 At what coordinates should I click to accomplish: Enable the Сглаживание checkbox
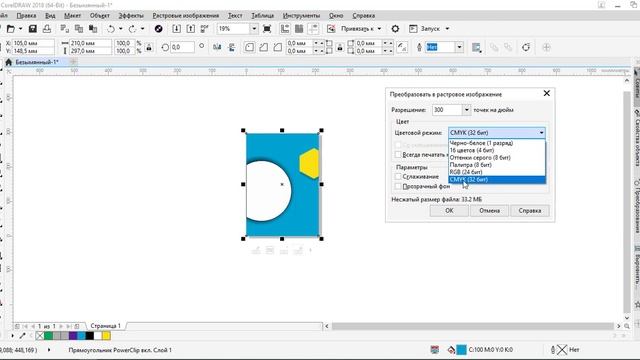tap(398, 176)
